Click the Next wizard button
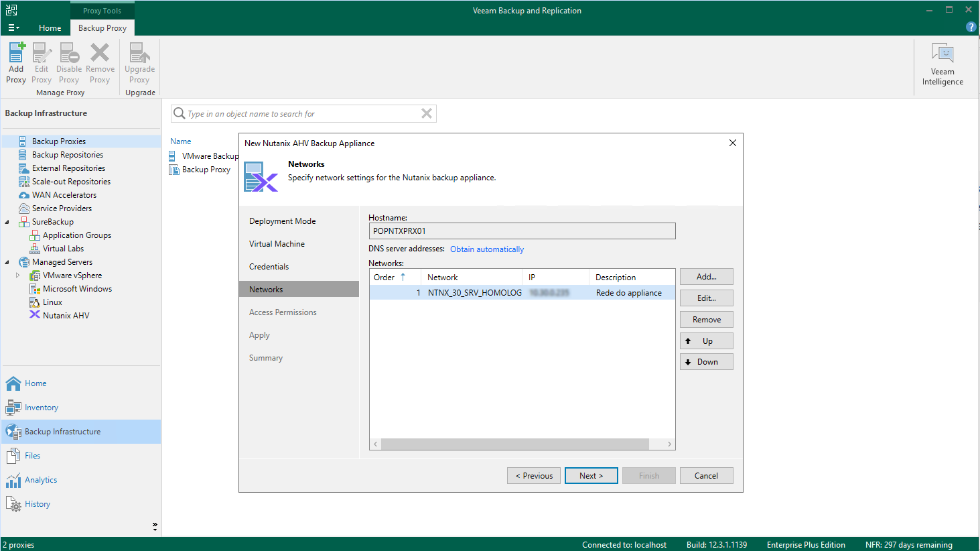The image size is (980, 551). (591, 476)
